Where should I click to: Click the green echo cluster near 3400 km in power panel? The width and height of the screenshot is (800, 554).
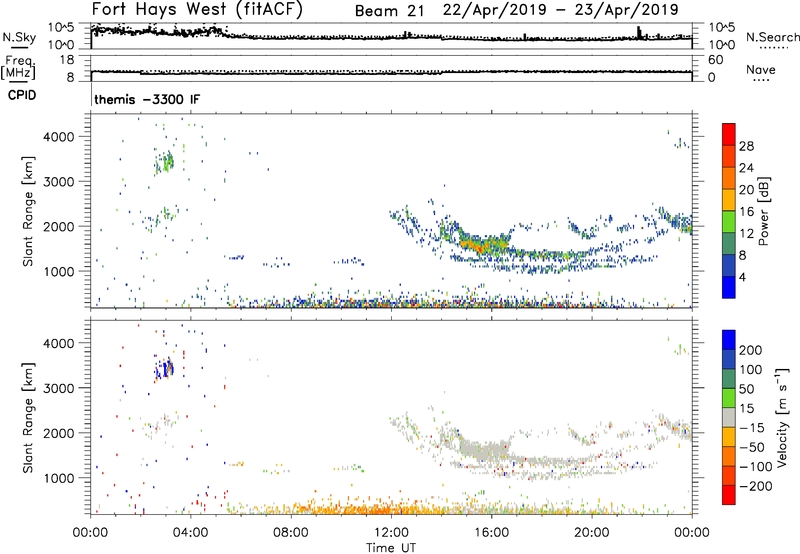pyautogui.click(x=165, y=162)
